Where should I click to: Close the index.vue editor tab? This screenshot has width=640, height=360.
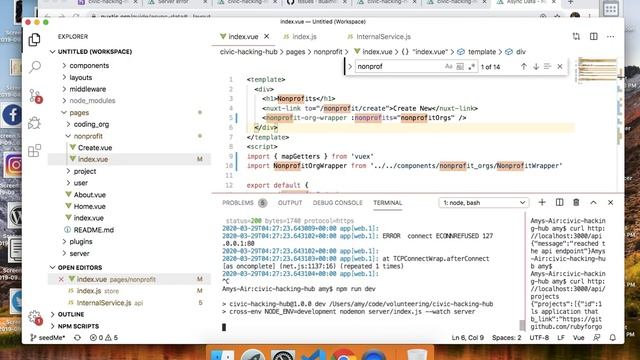(267, 36)
